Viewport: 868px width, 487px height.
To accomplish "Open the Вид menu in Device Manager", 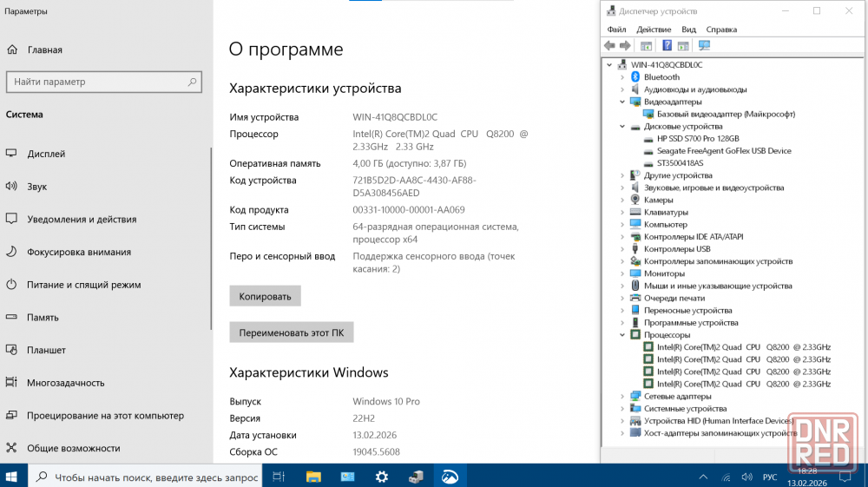I will (688, 30).
